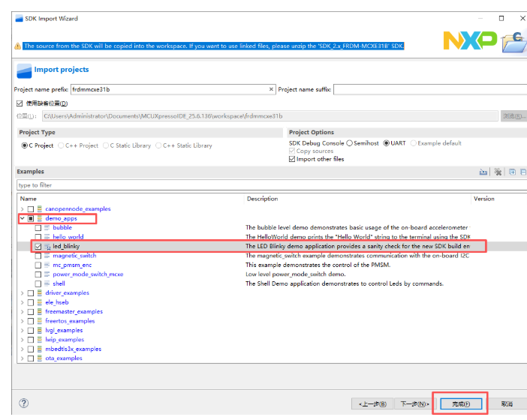The width and height of the screenshot is (527, 420).
Task: Expand the ota_examples tree node
Action: tap(23, 358)
